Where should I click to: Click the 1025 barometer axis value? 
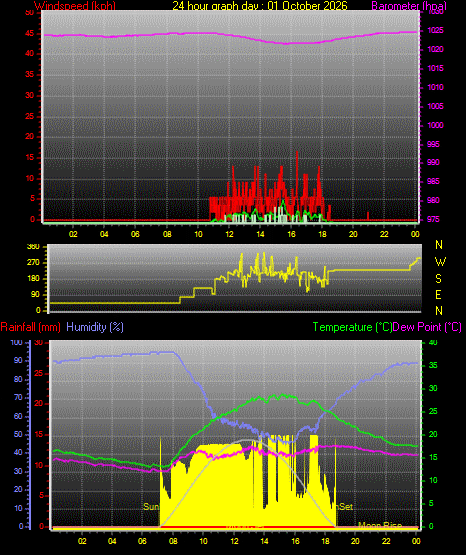click(436, 30)
